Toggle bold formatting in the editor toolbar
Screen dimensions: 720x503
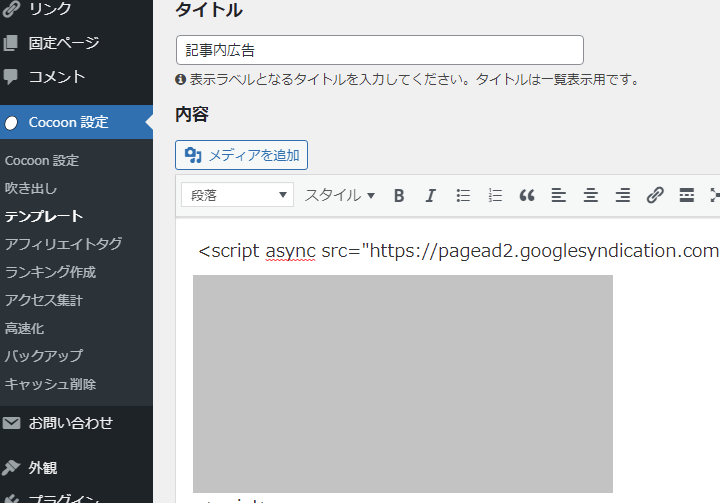[399, 196]
